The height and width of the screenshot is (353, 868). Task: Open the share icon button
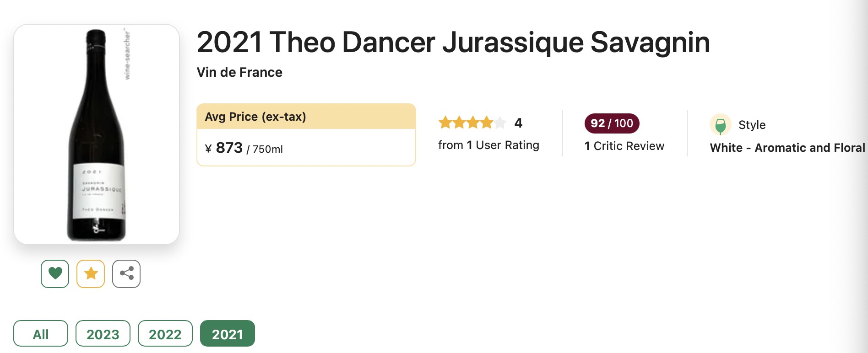tap(126, 273)
